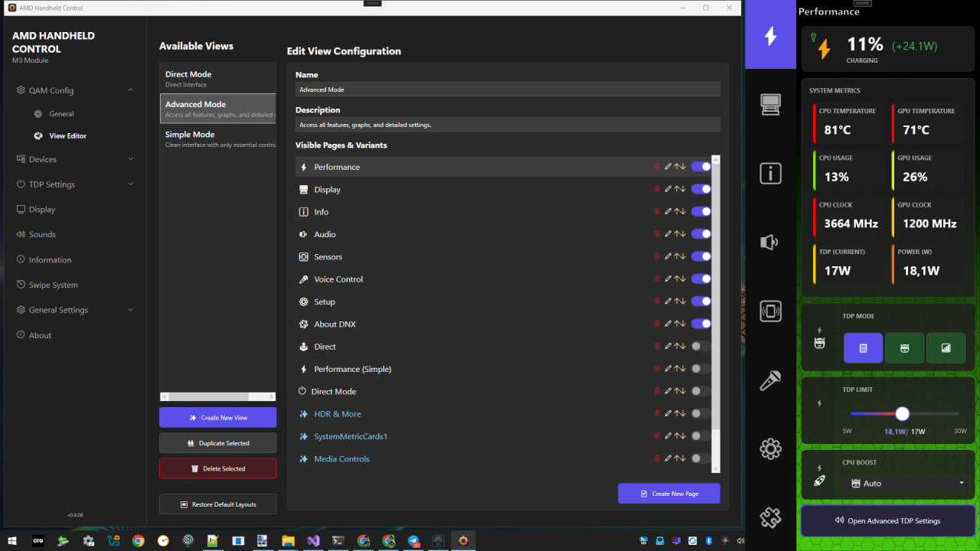Click the Create New View button
Image resolution: width=980 pixels, height=551 pixels.
coord(217,418)
